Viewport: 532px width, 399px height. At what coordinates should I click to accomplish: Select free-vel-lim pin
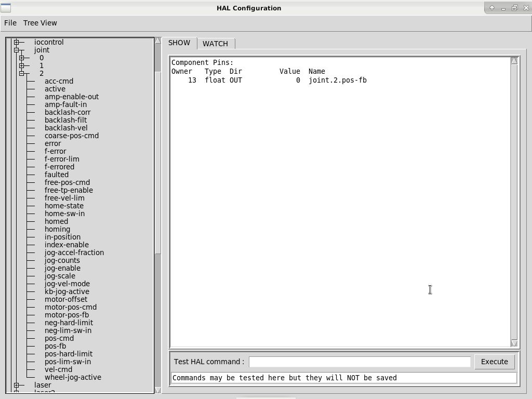[64, 198]
